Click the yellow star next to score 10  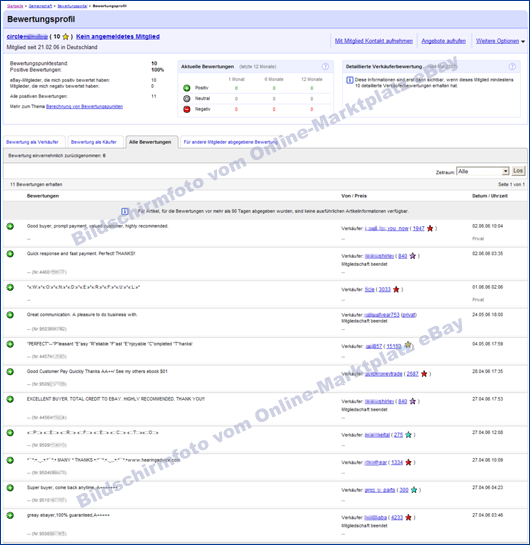click(66, 37)
